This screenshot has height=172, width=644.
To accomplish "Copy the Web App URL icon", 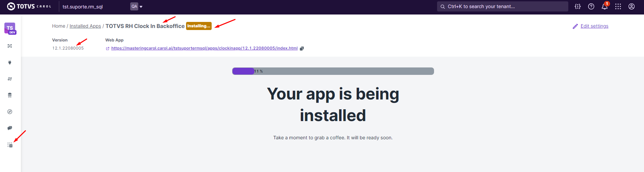I will (x=302, y=49).
